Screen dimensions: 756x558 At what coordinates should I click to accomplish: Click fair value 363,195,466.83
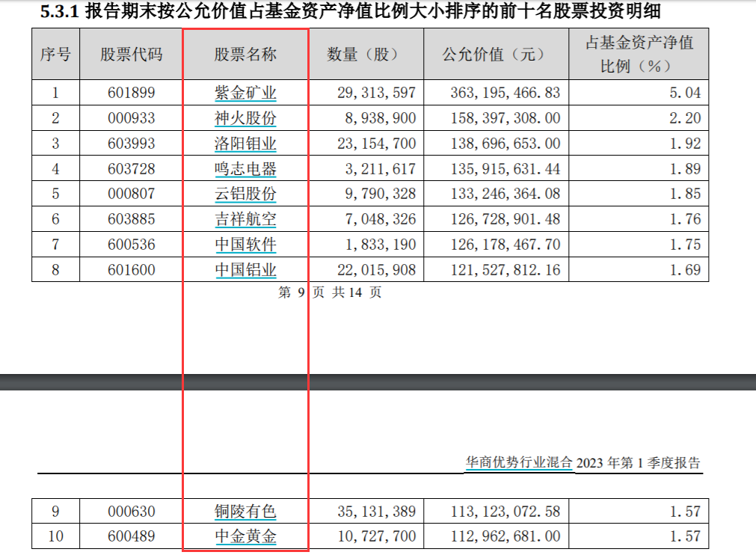click(505, 93)
